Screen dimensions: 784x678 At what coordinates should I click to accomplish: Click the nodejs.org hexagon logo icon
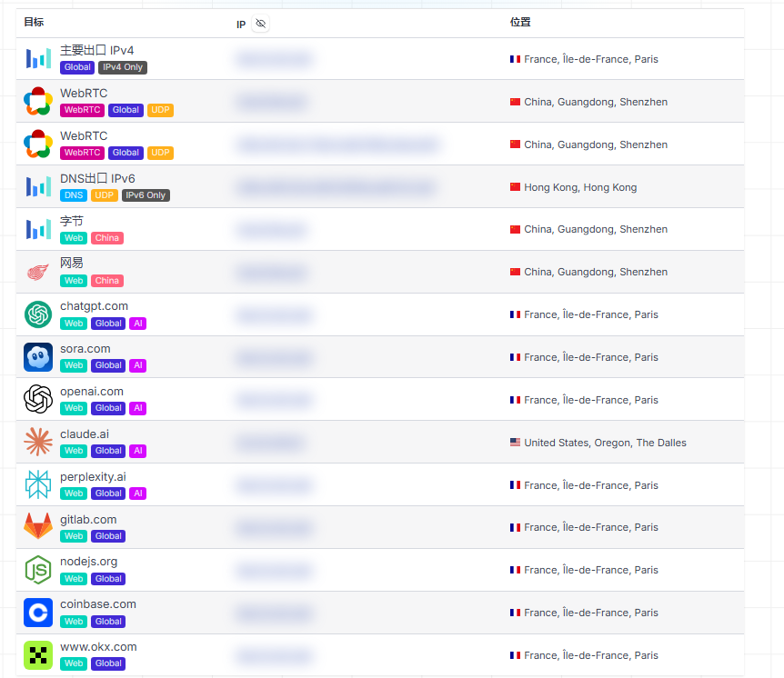pyautogui.click(x=38, y=570)
